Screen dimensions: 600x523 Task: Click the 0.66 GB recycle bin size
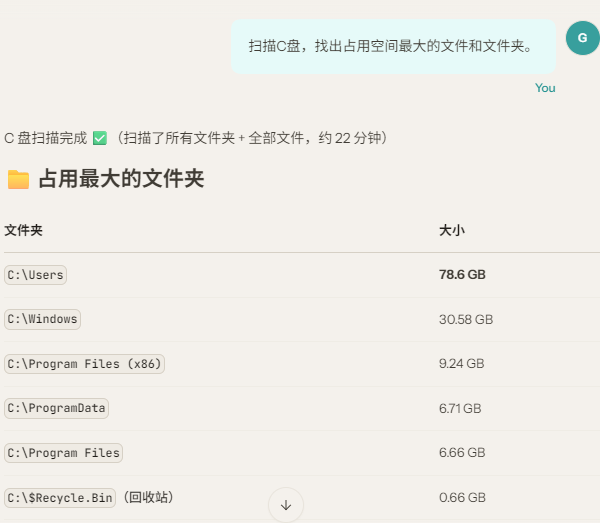(462, 497)
